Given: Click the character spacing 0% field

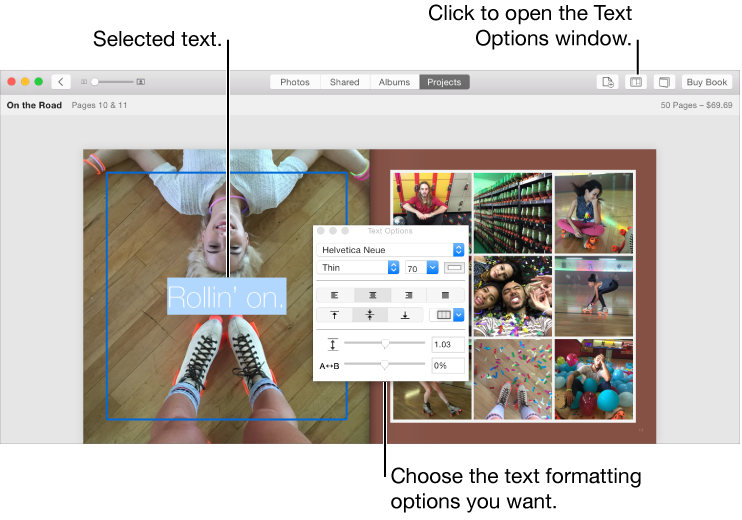Looking at the screenshot, I should click(447, 366).
